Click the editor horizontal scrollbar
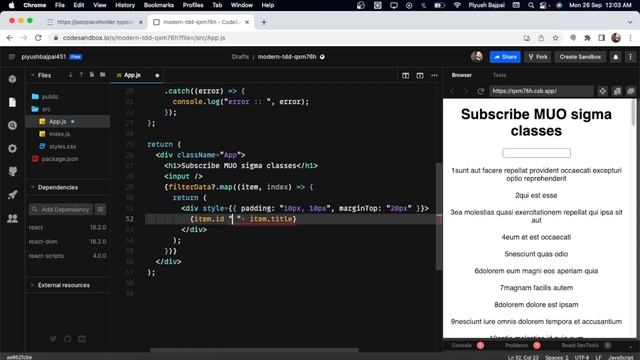This screenshot has height=360, width=640. pyautogui.click(x=254, y=350)
